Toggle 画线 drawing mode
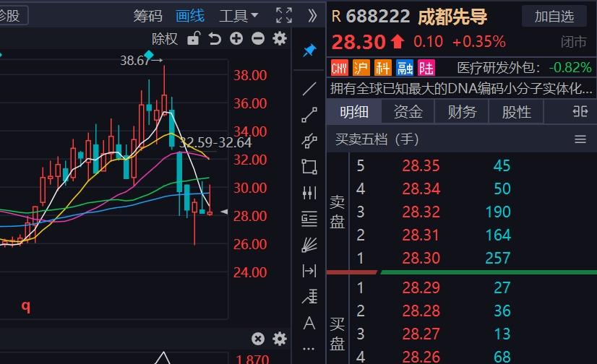This screenshot has height=364, width=597. tap(190, 16)
